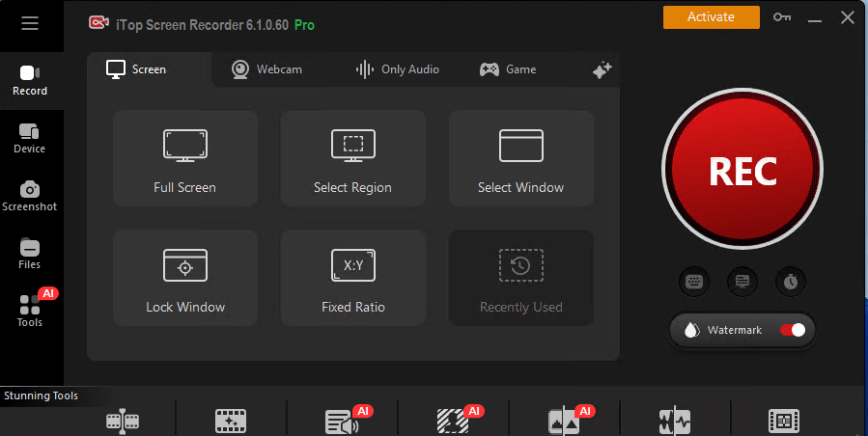This screenshot has height=436, width=868.
Task: Open the filmstrip book teleprompter tool
Action: point(784,422)
